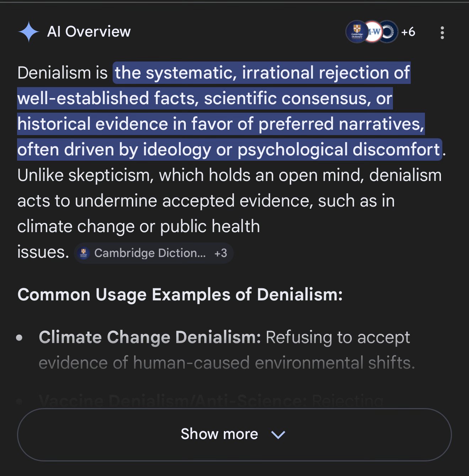Open the Cambridge Diction... citation link
Screen dimensions: 469x476
click(150, 253)
